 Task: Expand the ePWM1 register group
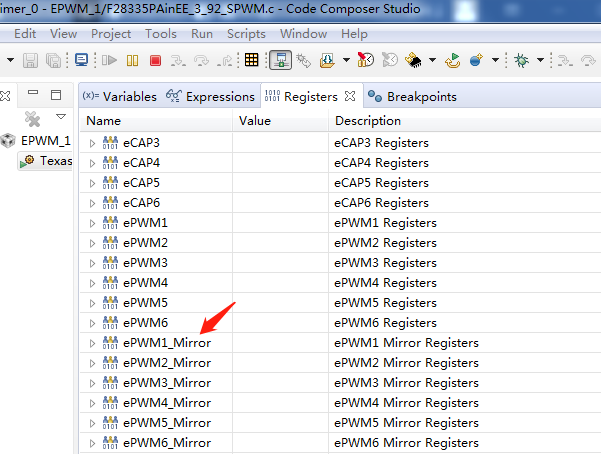92,223
